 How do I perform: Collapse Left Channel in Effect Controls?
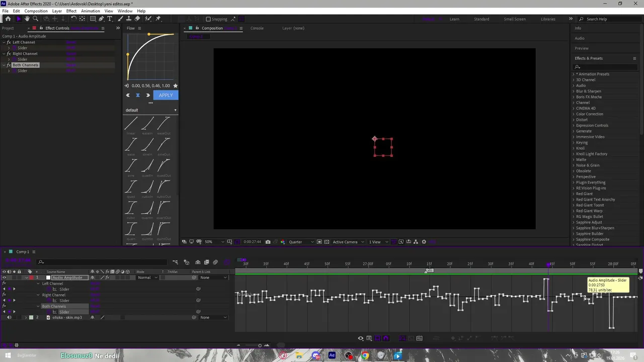coord(4,42)
